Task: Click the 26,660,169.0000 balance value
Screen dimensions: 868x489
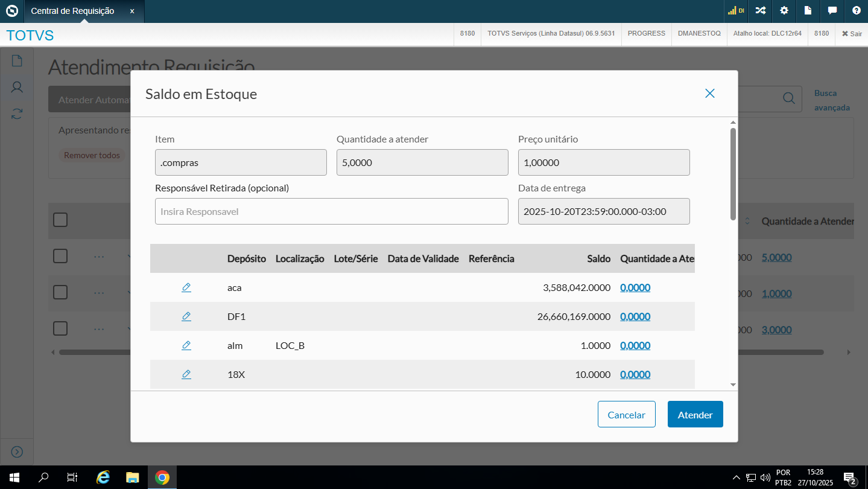Action: click(574, 317)
